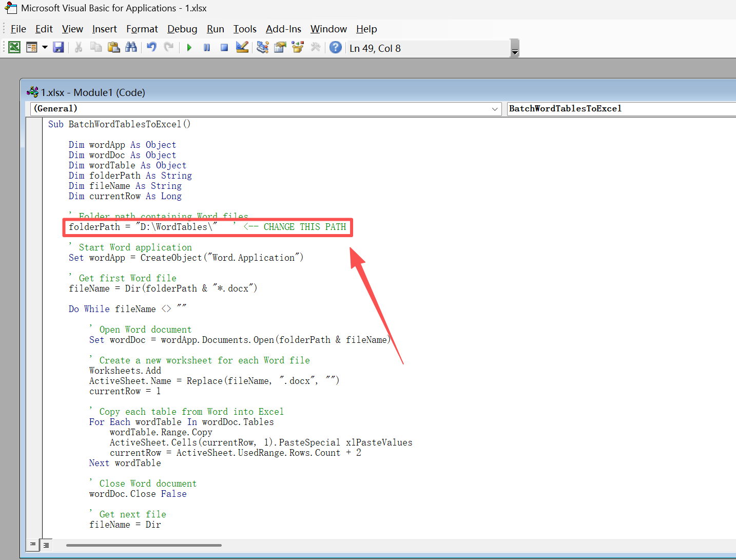
Task: Click the View Microsoft Excel icon
Action: [14, 47]
